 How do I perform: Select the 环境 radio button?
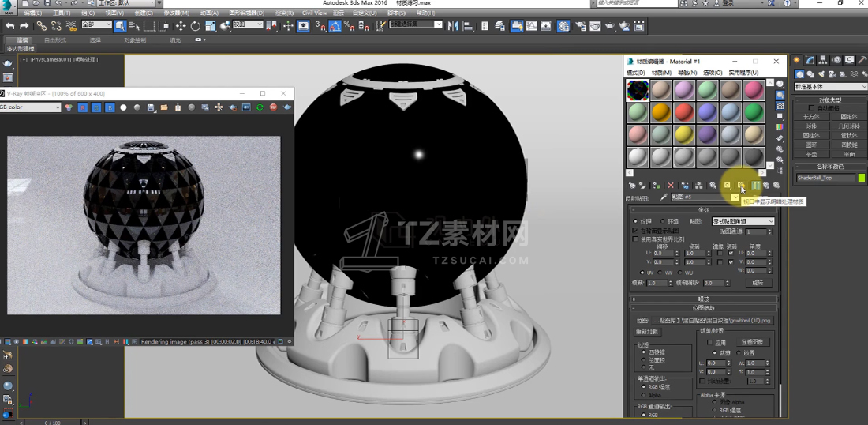point(661,221)
